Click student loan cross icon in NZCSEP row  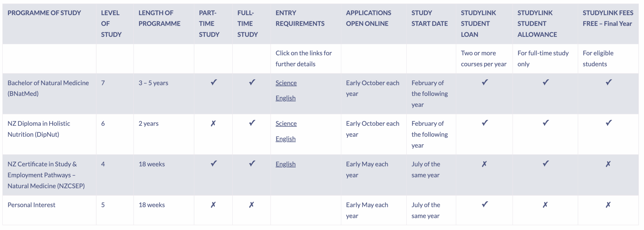(484, 164)
